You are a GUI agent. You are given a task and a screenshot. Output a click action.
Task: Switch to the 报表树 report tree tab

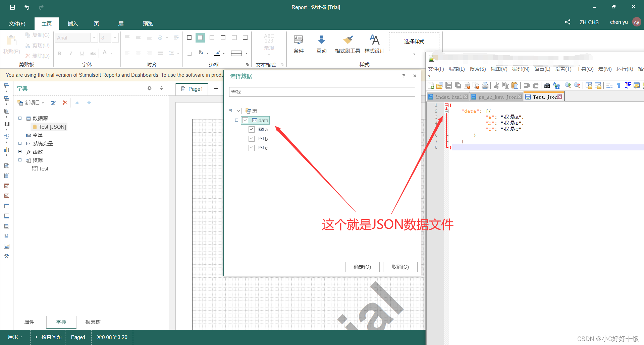pos(93,322)
